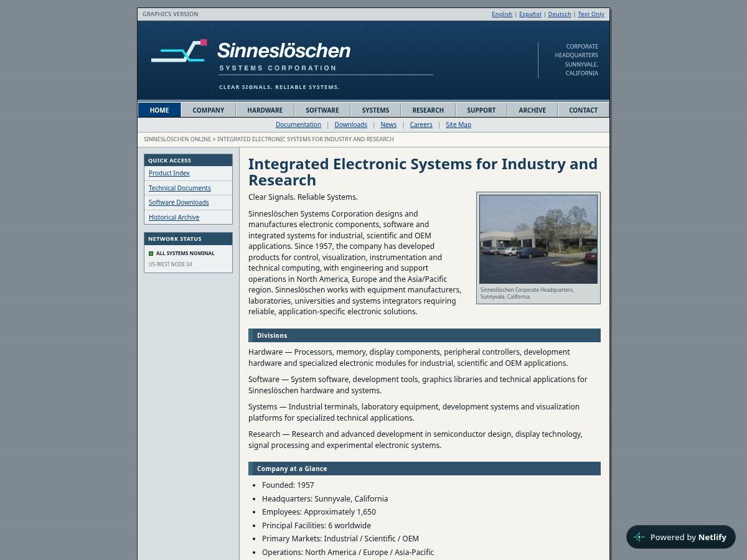Click the 'Operations: North America' list item

pyautogui.click(x=348, y=553)
